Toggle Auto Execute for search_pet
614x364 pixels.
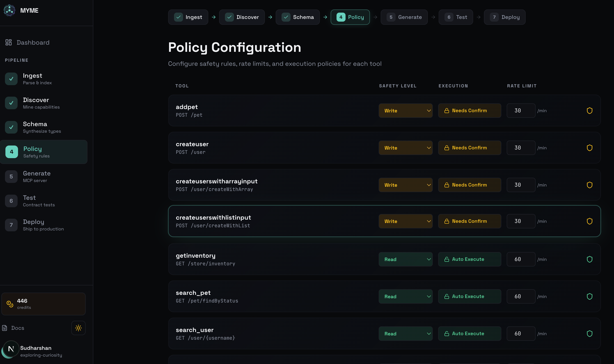(469, 296)
